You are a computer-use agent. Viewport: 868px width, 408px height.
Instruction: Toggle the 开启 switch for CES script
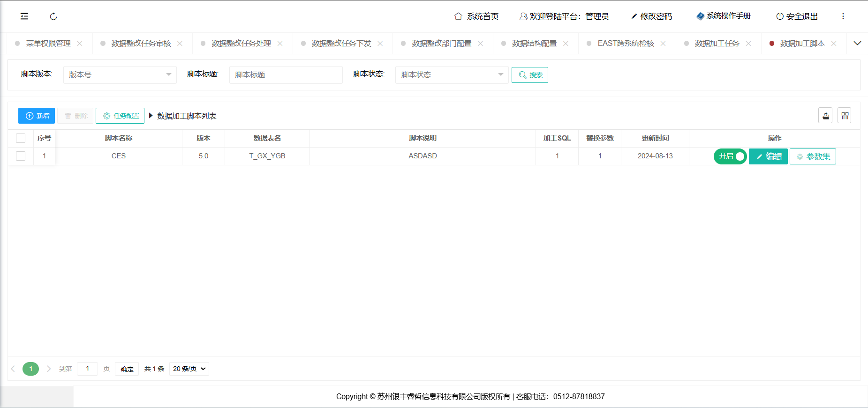pyautogui.click(x=730, y=156)
